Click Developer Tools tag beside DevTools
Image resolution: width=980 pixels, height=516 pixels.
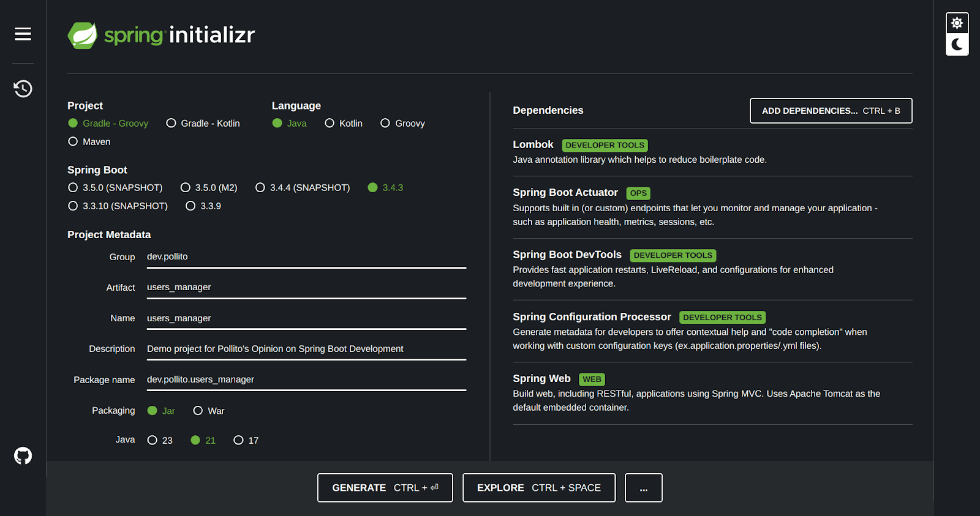(673, 256)
